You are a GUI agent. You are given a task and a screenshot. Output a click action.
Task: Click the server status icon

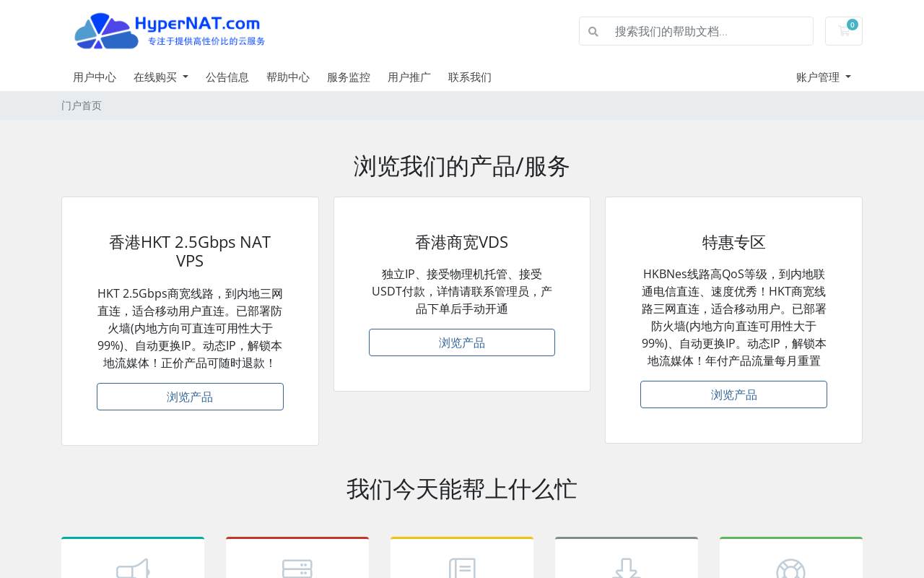pyautogui.click(x=297, y=568)
